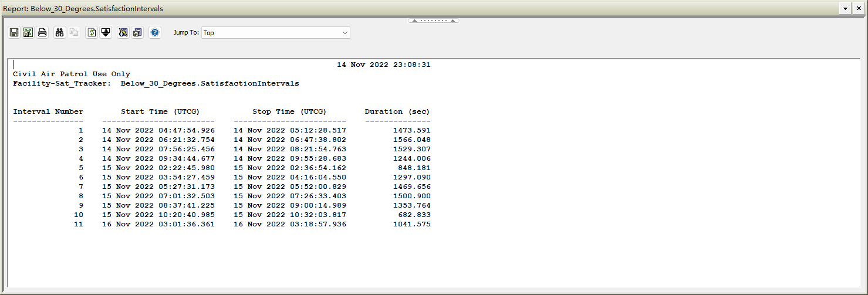Export the report to Excel spreadsheet

(28, 33)
